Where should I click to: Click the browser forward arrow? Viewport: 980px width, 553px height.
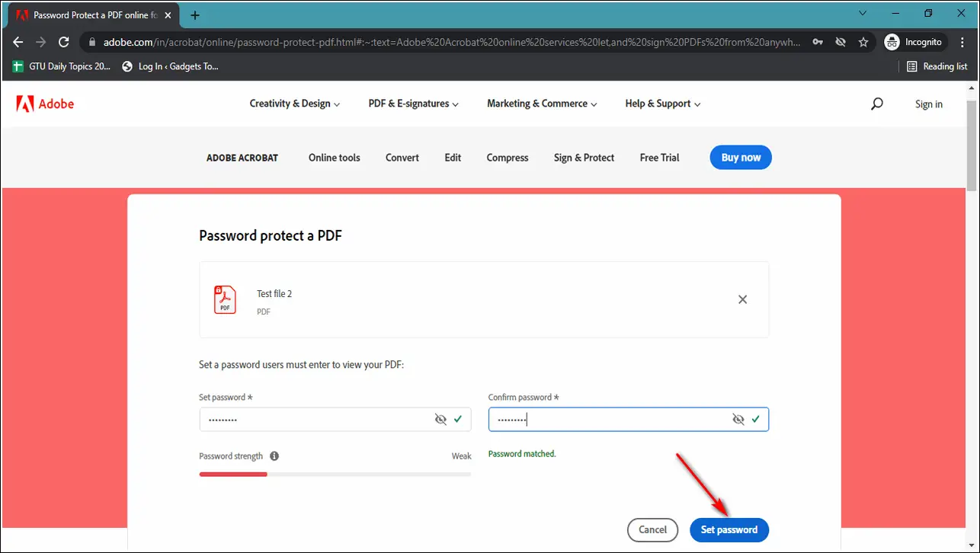tap(41, 43)
